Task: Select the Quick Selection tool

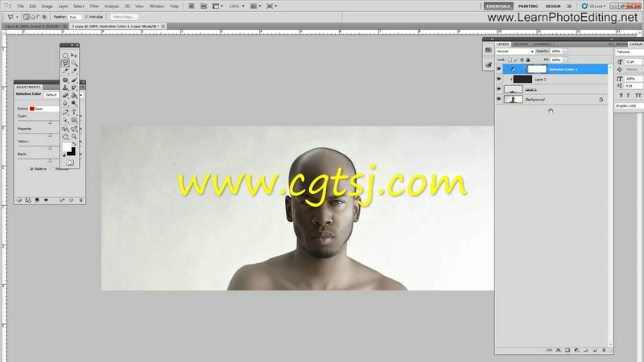Action: [74, 64]
